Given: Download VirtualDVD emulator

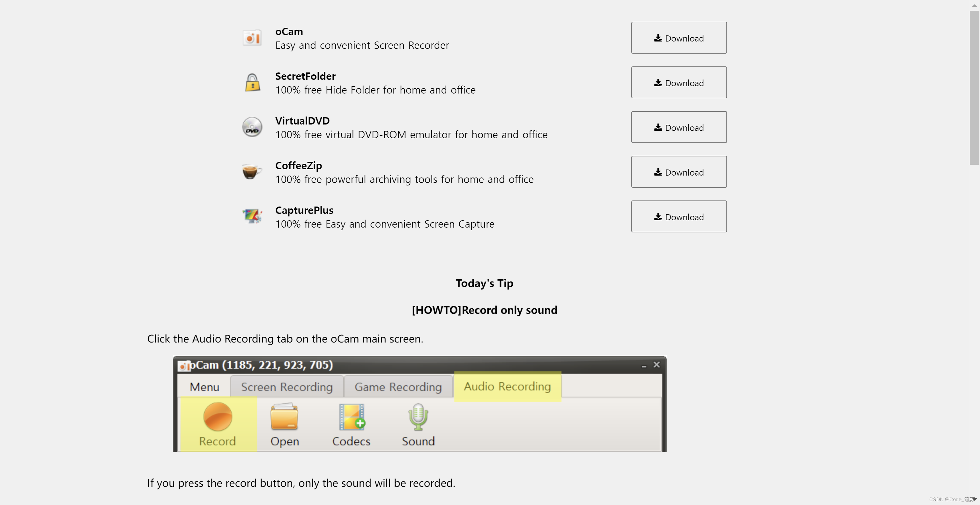Looking at the screenshot, I should pos(679,127).
